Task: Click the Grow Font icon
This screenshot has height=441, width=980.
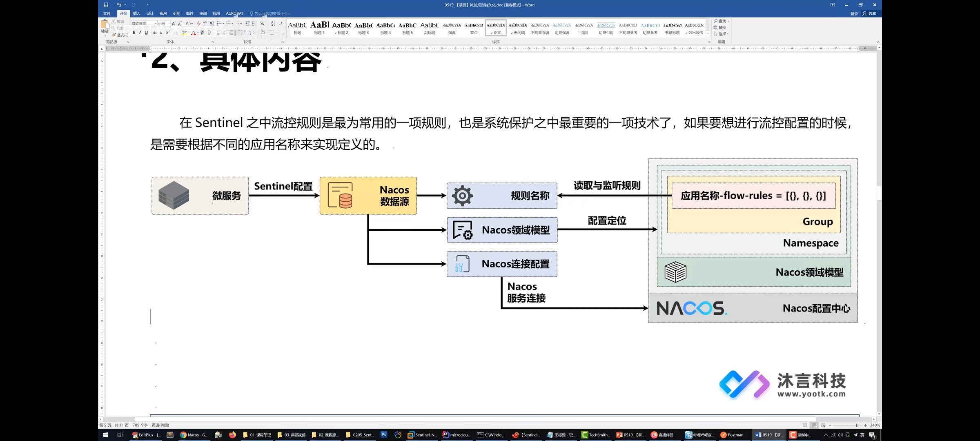Action: pyautogui.click(x=174, y=23)
